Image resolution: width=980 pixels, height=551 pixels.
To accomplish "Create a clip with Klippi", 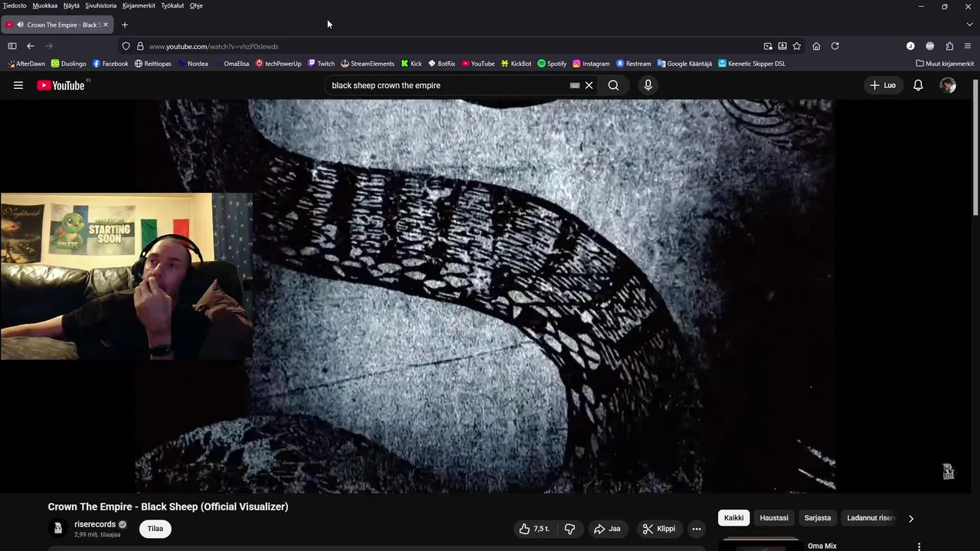I will (x=659, y=529).
